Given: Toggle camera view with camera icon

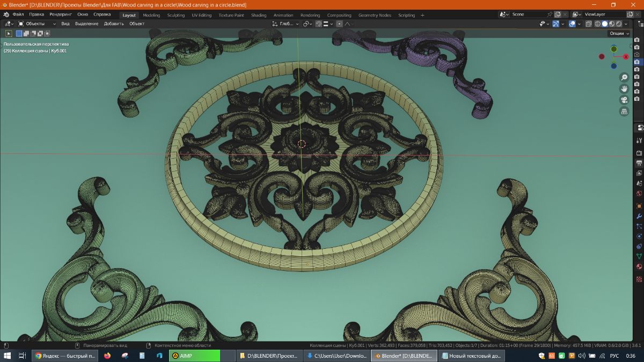Looking at the screenshot, I should pos(624,100).
